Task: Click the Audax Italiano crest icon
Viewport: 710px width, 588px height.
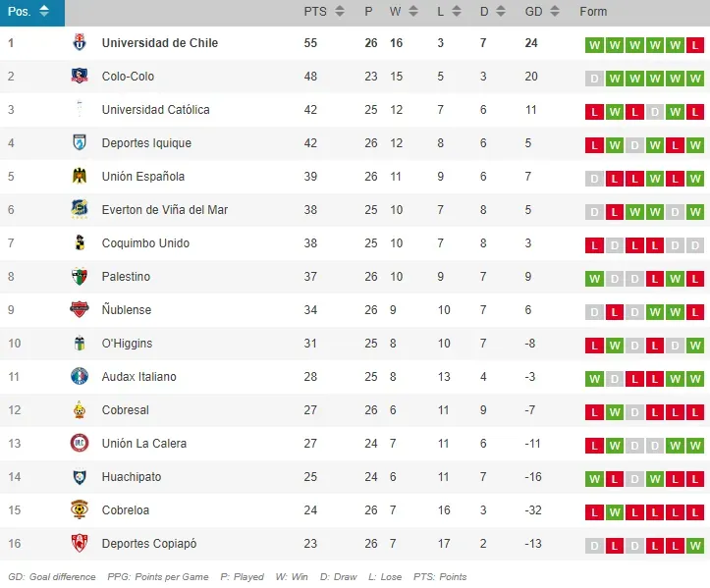Action: [x=80, y=377]
